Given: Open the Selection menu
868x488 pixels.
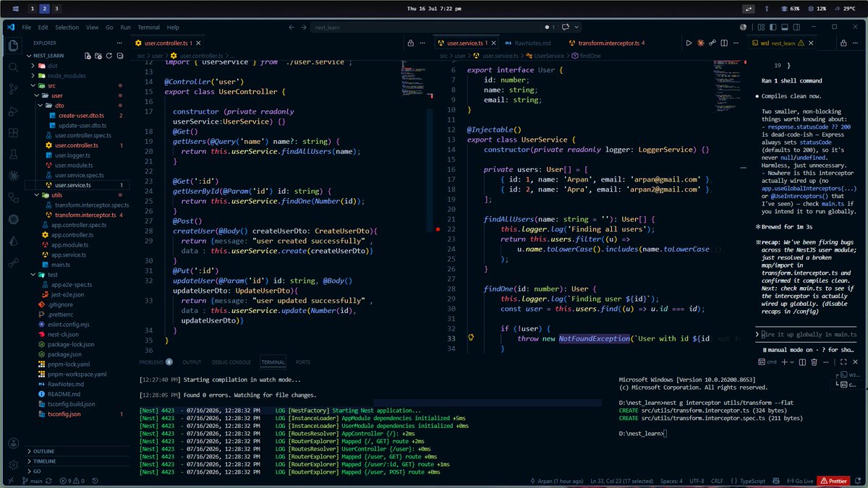Looking at the screenshot, I should [x=67, y=27].
